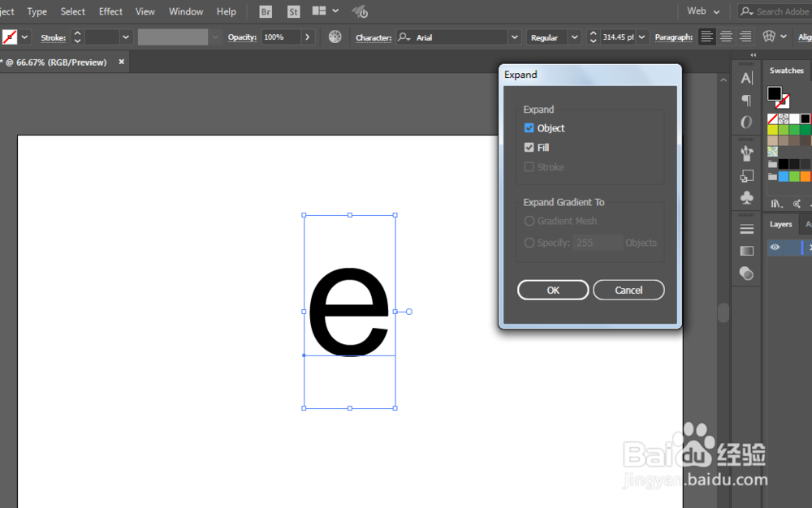Open the Regular font style dropdown
This screenshot has width=812, height=508.
pos(574,37)
